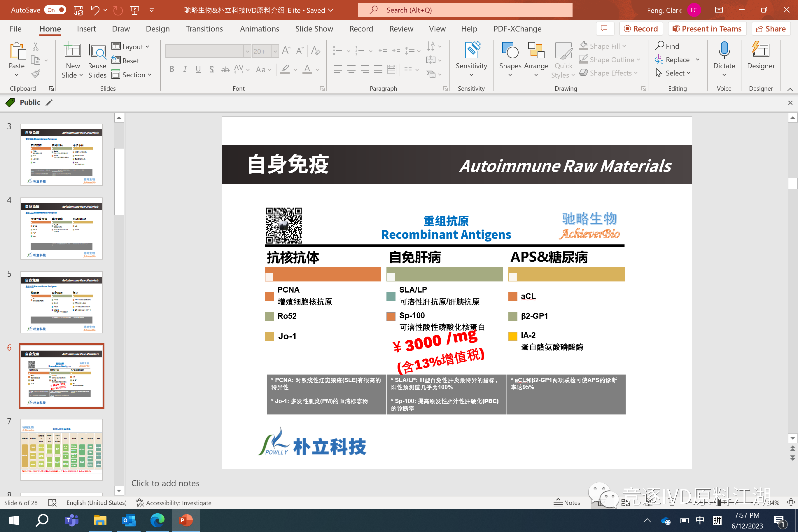Click the Share button

click(x=771, y=29)
